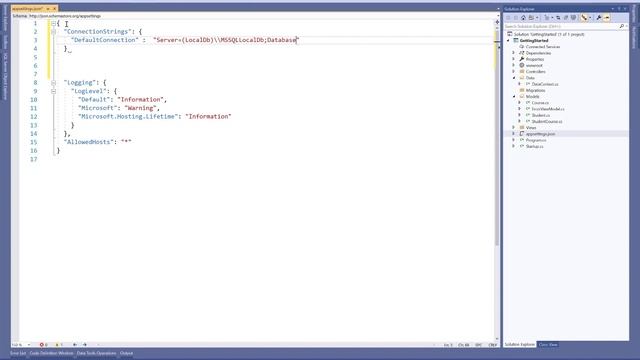This screenshot has height=360, width=640.
Task: Select Connected Services in Solution Explorer
Action: point(543,47)
